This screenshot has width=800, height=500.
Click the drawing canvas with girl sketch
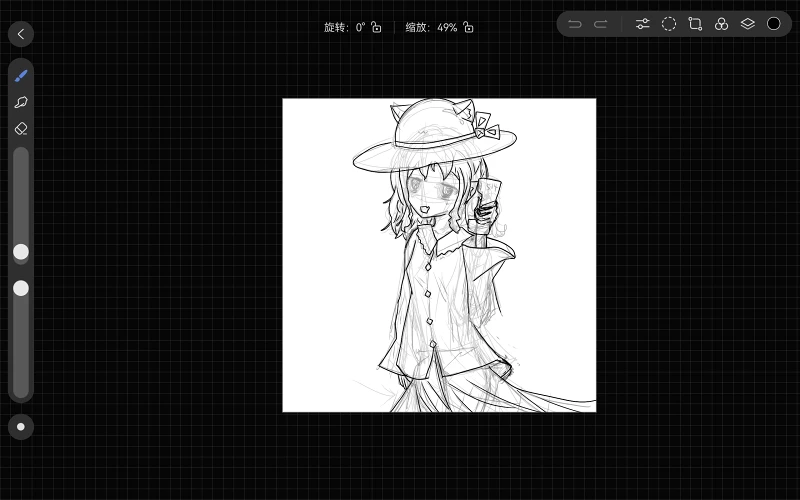tap(439, 255)
